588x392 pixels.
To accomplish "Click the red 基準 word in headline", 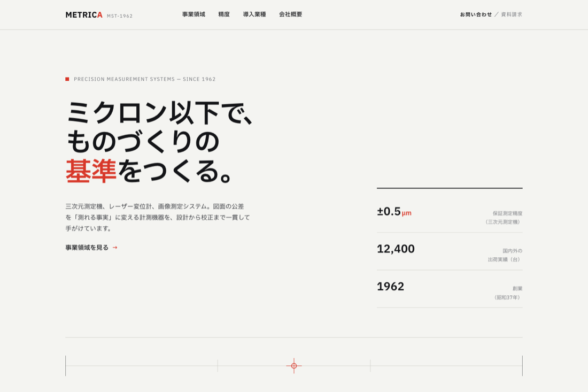I will (91, 171).
